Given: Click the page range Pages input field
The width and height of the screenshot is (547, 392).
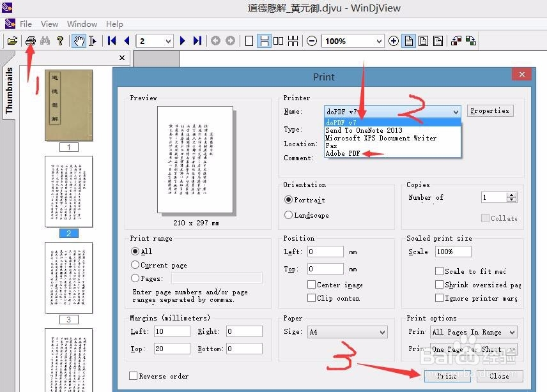Looking at the screenshot, I should tap(217, 278).
